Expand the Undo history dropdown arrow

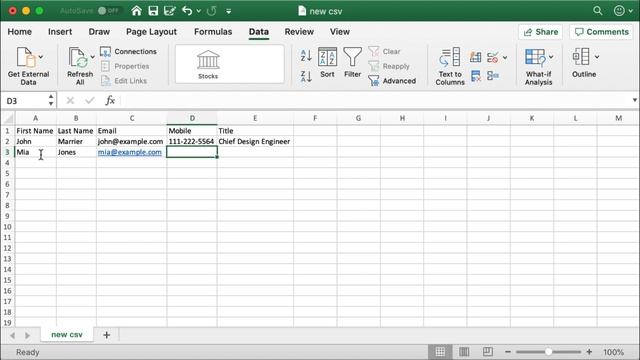199,11
